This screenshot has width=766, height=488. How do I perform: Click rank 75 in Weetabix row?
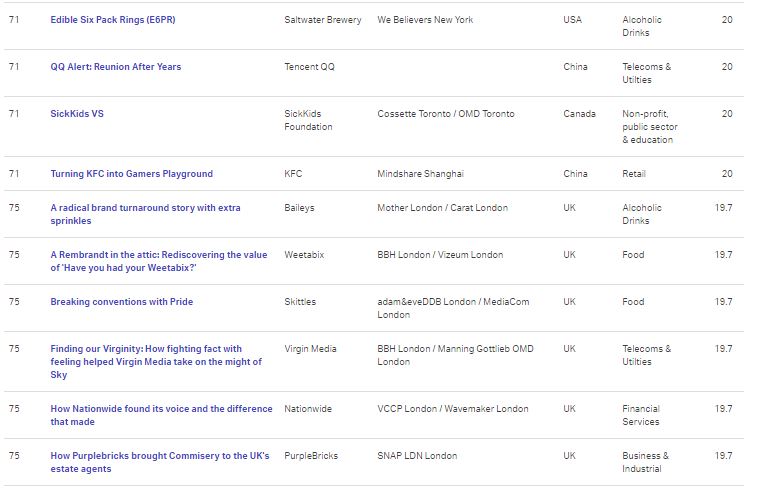pos(14,255)
